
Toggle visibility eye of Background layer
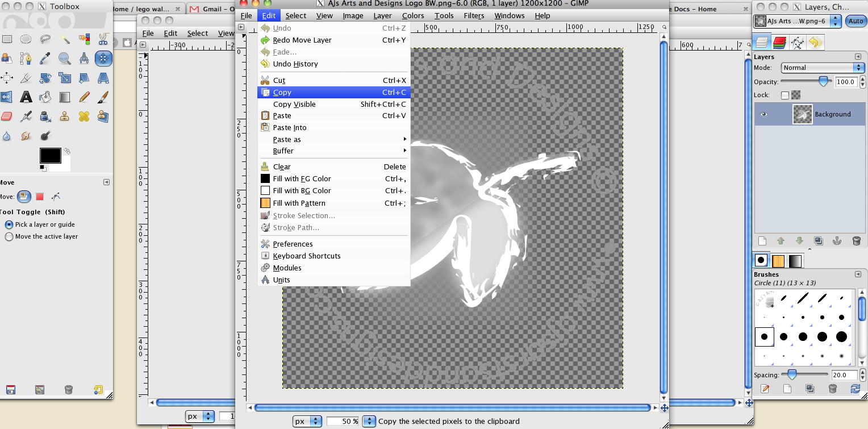(x=763, y=114)
